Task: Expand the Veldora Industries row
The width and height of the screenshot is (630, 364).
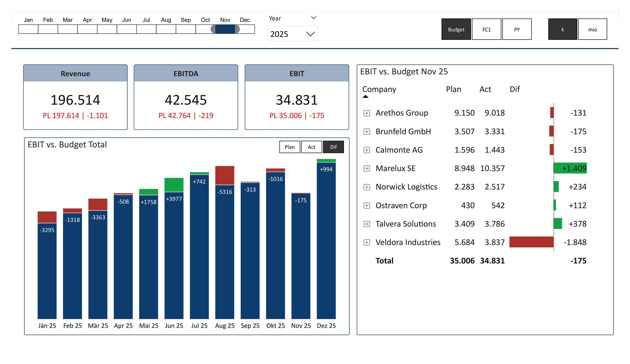Action: pos(367,242)
